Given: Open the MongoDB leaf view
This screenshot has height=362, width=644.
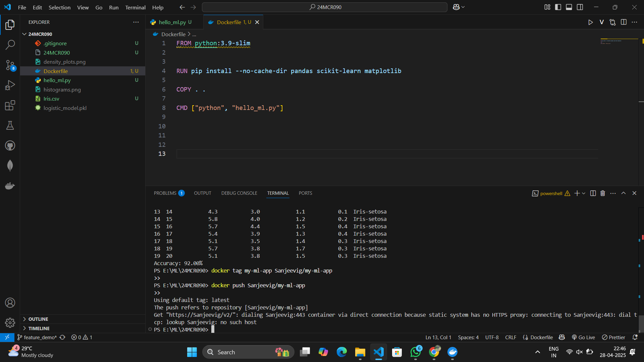Looking at the screenshot, I should click(10, 166).
